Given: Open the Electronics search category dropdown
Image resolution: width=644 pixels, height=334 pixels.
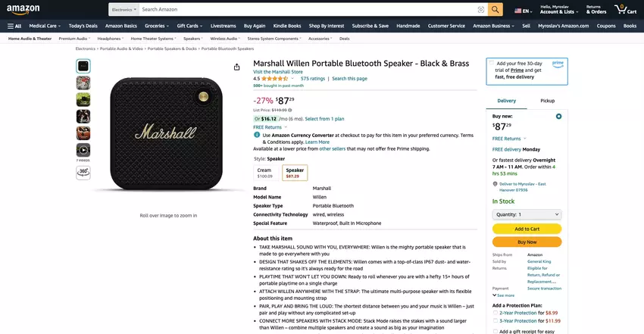Looking at the screenshot, I should click(x=123, y=9).
